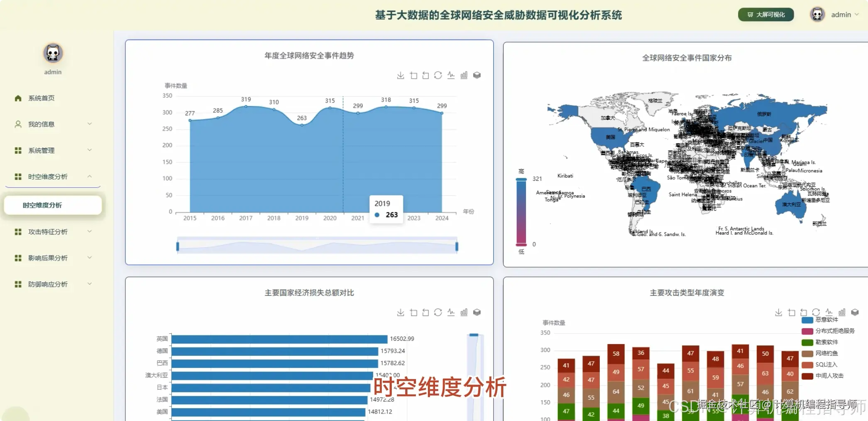
Task: Click the 2016 data point labeled 285
Action: click(218, 118)
